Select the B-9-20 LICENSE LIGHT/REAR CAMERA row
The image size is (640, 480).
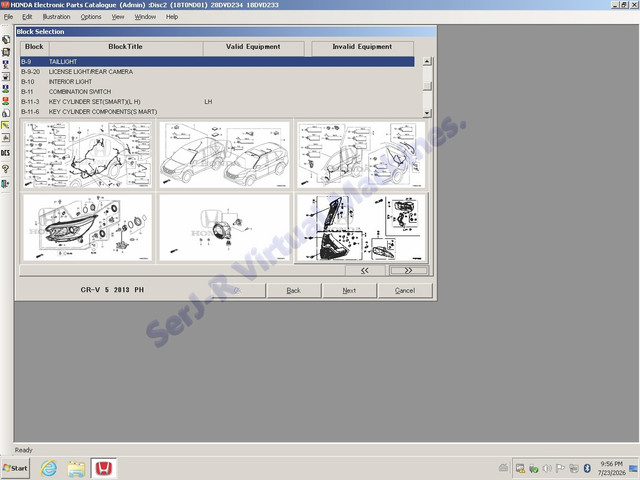click(x=217, y=71)
